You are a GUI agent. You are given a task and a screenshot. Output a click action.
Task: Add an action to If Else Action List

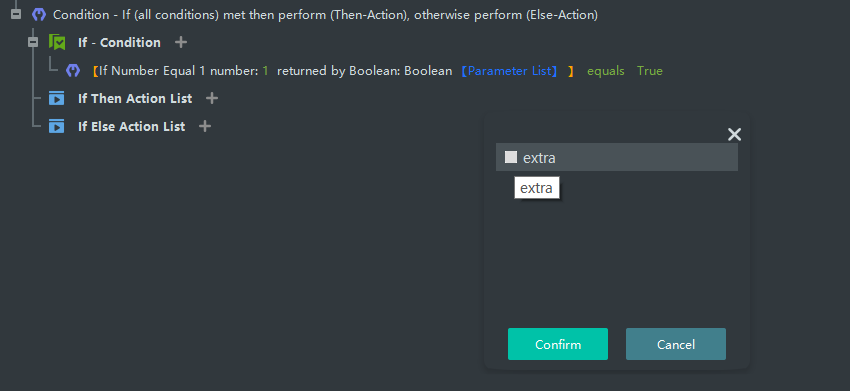(x=204, y=126)
